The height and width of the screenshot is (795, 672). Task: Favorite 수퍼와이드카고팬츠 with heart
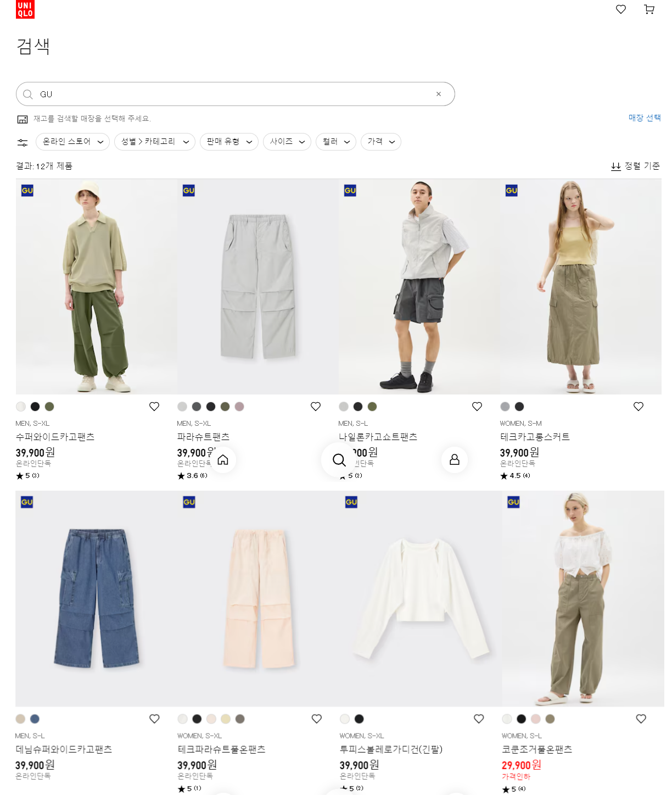point(154,407)
